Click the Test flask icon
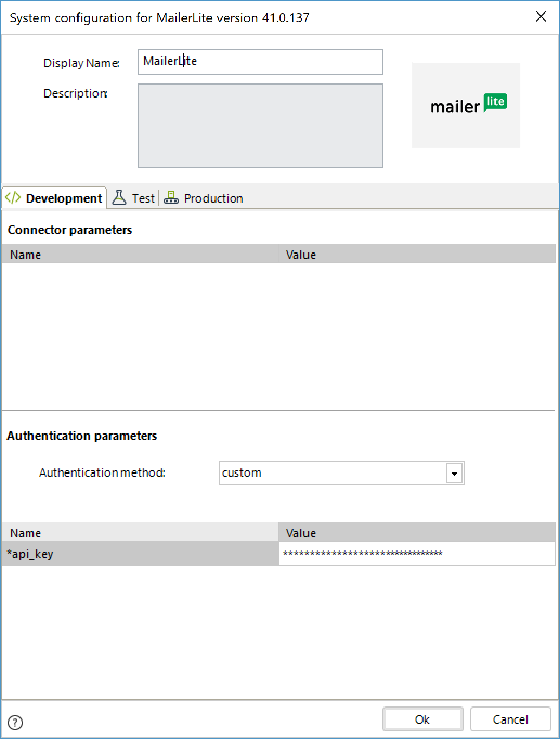Screen dimensions: 560x739 click(x=119, y=198)
